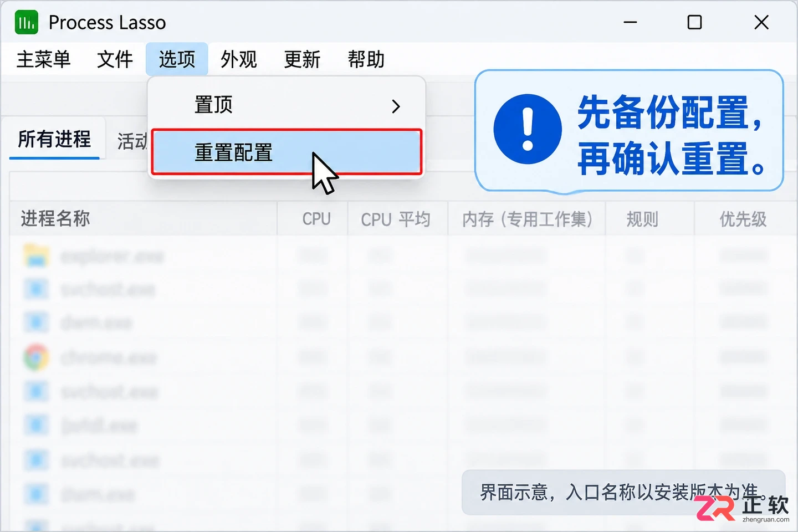Switch to the 活动 tab
This screenshot has width=798, height=532.
(x=132, y=141)
